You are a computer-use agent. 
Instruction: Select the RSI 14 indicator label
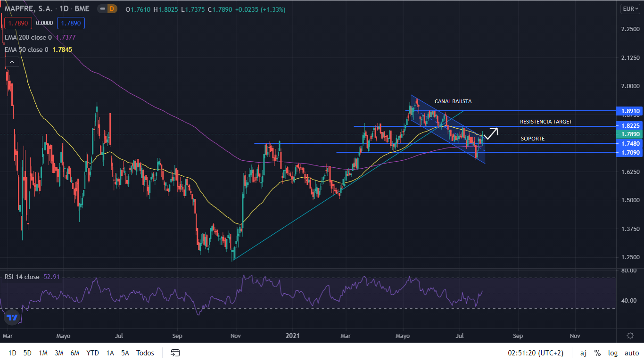click(22, 277)
